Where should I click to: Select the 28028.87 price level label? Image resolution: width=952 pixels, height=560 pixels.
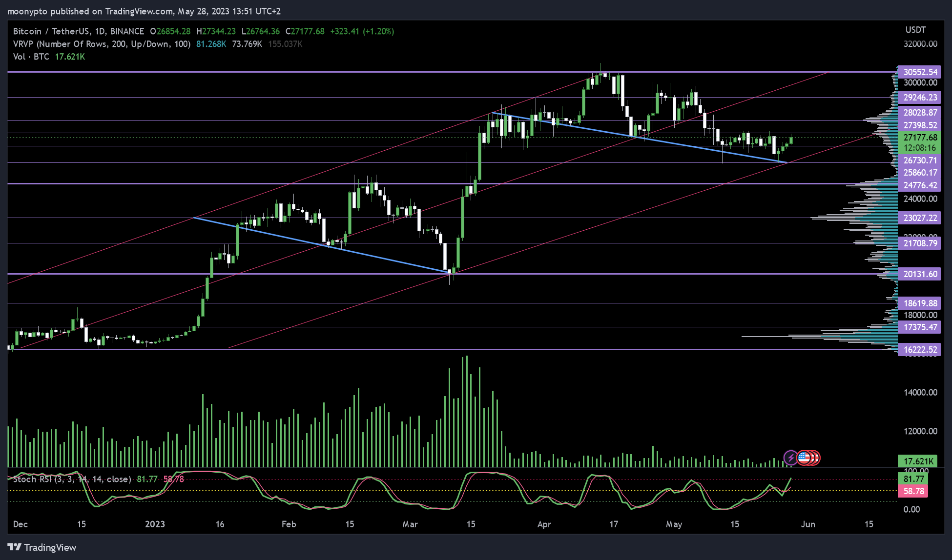920,113
